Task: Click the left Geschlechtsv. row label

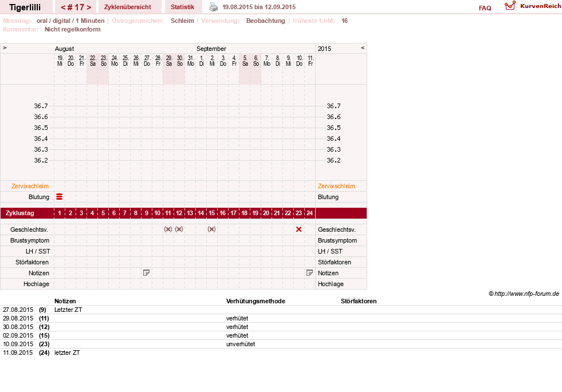Action: pos(29,229)
